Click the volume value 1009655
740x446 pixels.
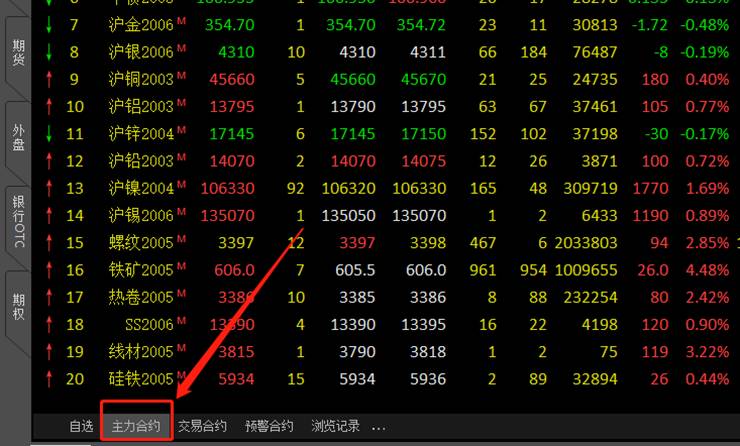[x=586, y=270]
